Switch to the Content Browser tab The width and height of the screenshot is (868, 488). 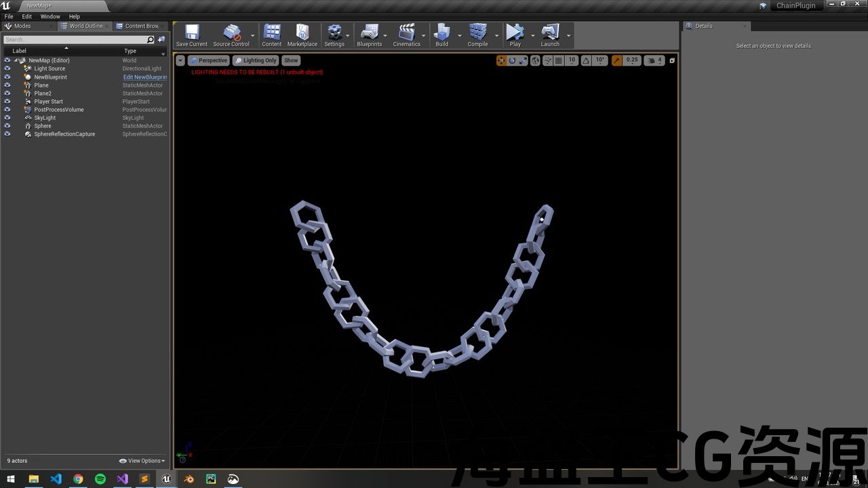[x=141, y=26]
